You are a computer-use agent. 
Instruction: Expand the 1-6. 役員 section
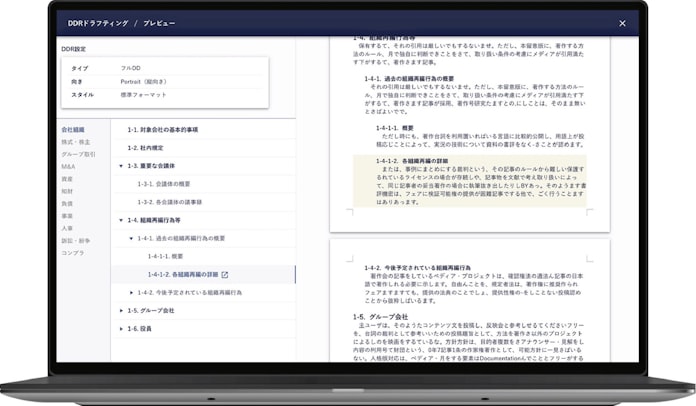121,328
